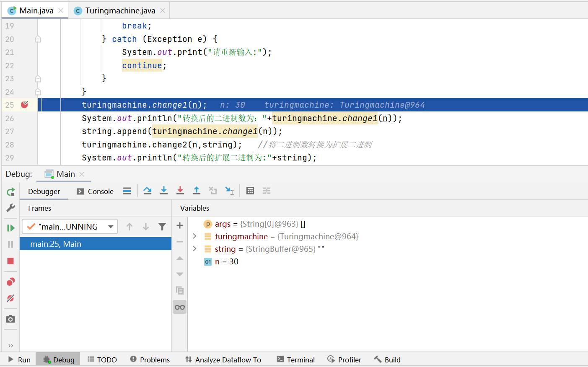
Task: Expand the turingmachine variable
Action: 194,236
